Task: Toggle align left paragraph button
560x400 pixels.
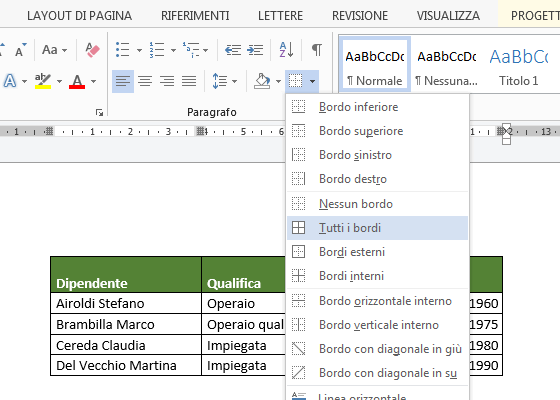Action: pyautogui.click(x=123, y=81)
